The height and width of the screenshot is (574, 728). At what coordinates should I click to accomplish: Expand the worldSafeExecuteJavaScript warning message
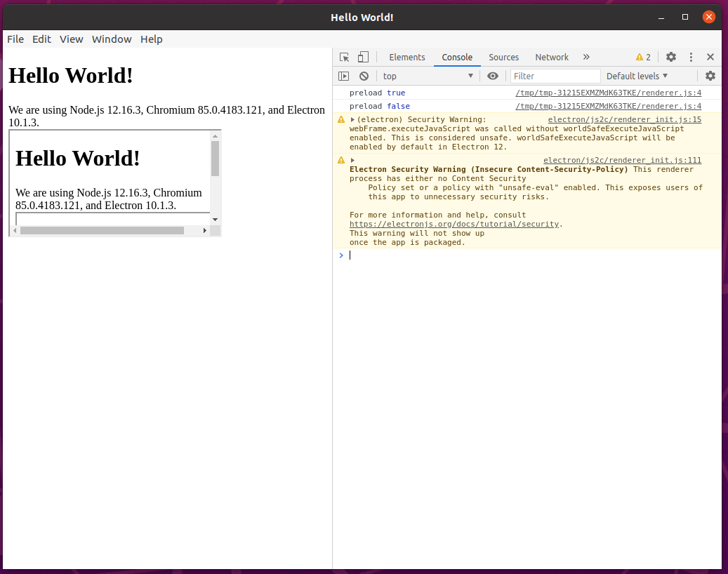352,119
